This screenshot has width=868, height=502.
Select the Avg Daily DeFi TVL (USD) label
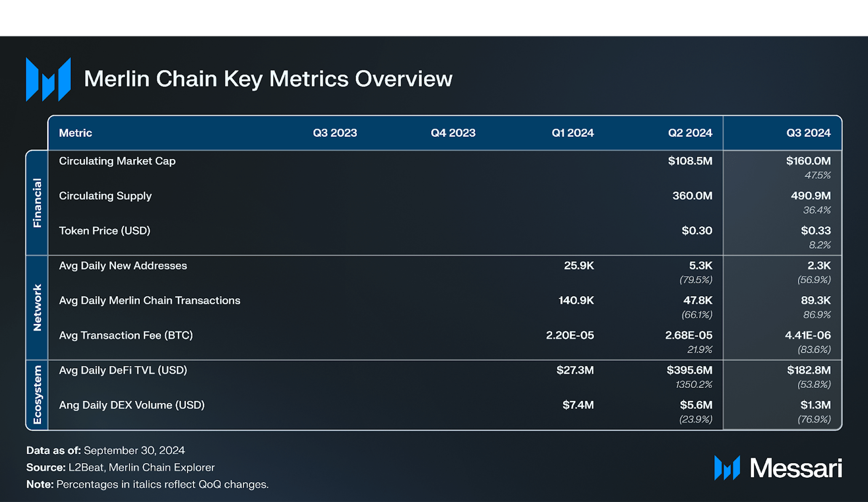[123, 370]
